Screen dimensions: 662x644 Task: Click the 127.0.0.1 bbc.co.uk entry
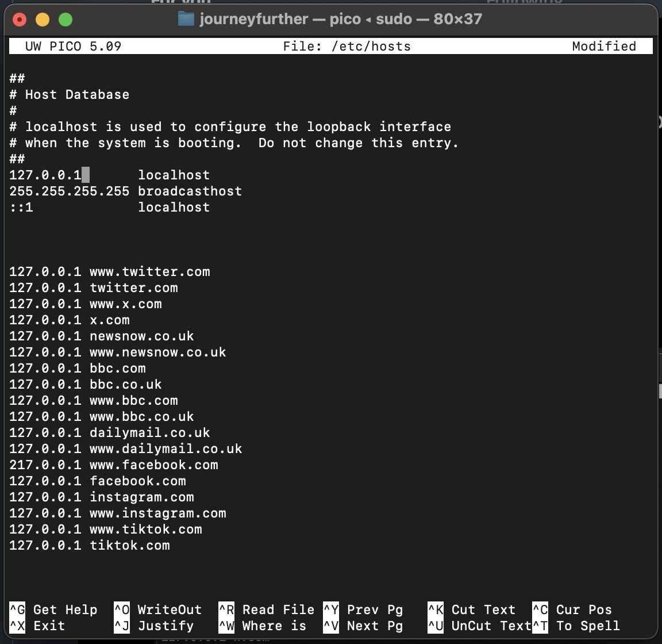click(x=85, y=384)
